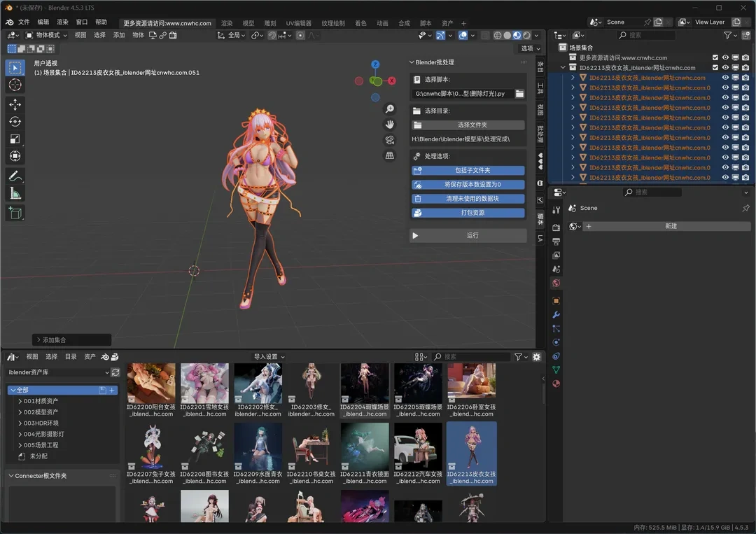
Task: Select the Cursor tool in the viewport toolbar
Action: pos(15,85)
